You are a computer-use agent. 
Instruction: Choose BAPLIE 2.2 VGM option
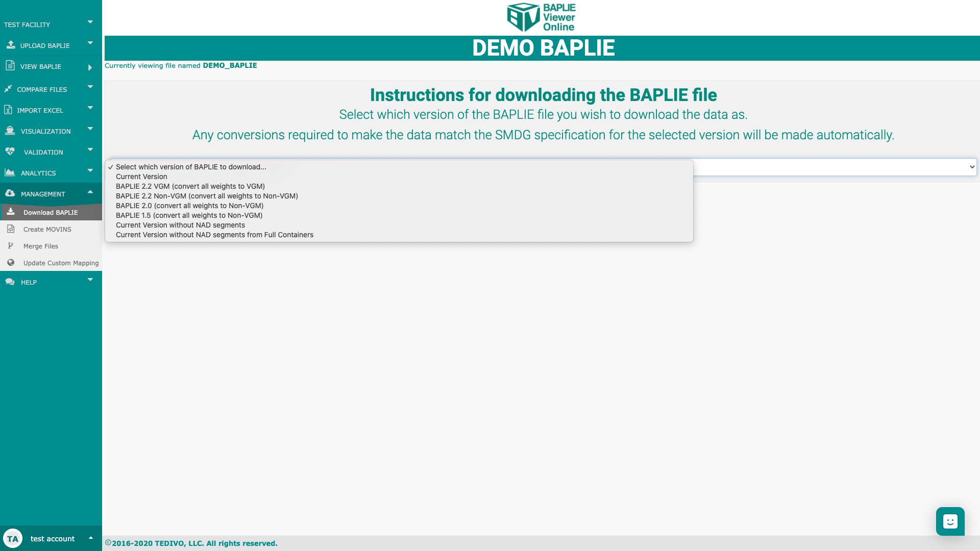point(190,186)
